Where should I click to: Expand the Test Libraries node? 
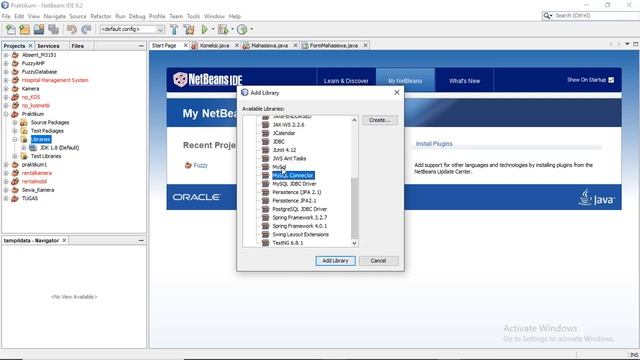pos(15,156)
